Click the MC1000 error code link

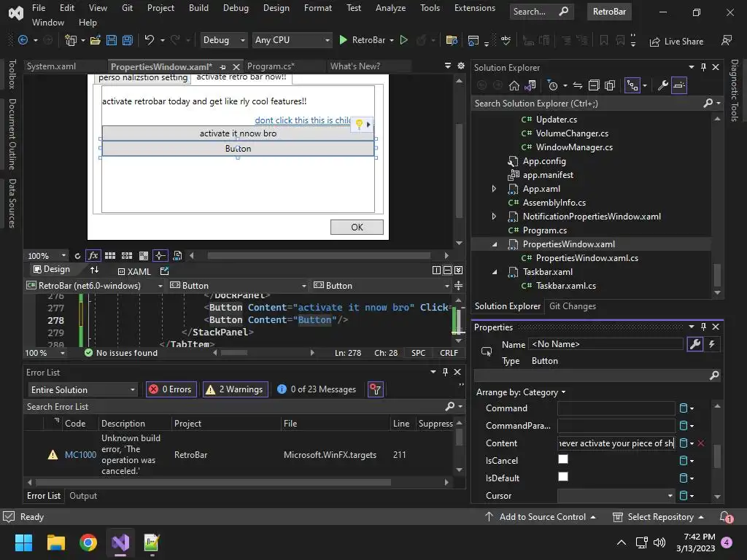pyautogui.click(x=80, y=455)
